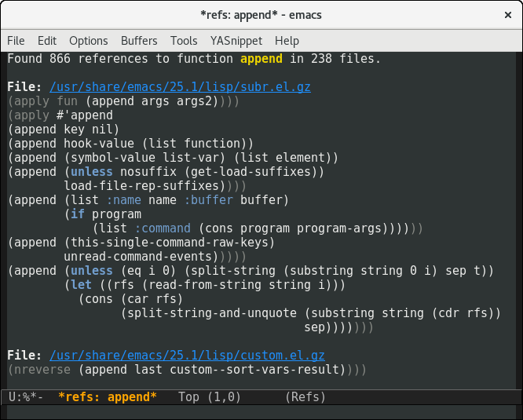This screenshot has height=420, width=523.
Task: Click the U coding system indicator in mode line
Action: click(x=13, y=397)
